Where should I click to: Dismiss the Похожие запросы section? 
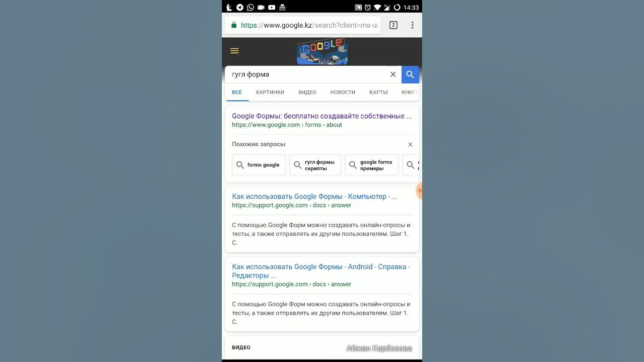coord(410,144)
